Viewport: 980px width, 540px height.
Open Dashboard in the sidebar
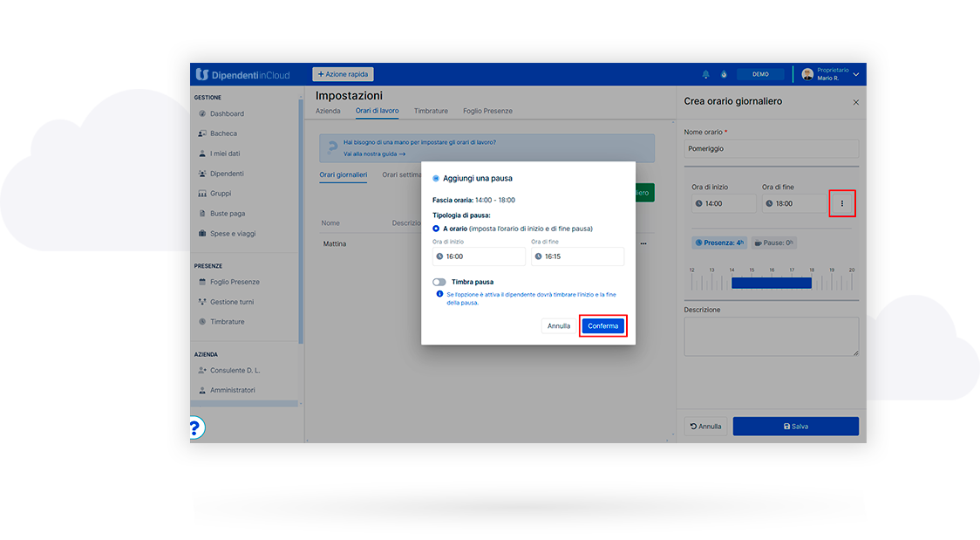227,113
